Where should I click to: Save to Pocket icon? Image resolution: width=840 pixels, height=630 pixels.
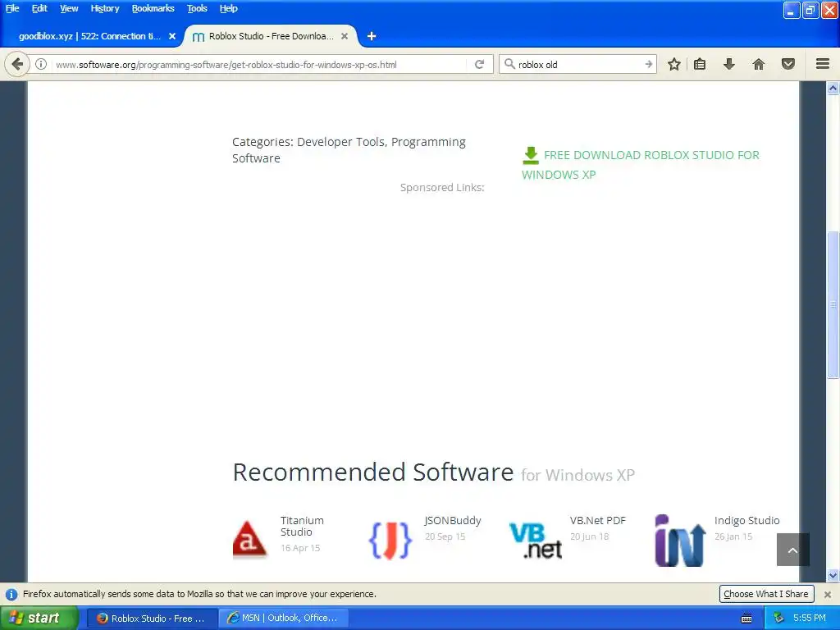point(788,64)
